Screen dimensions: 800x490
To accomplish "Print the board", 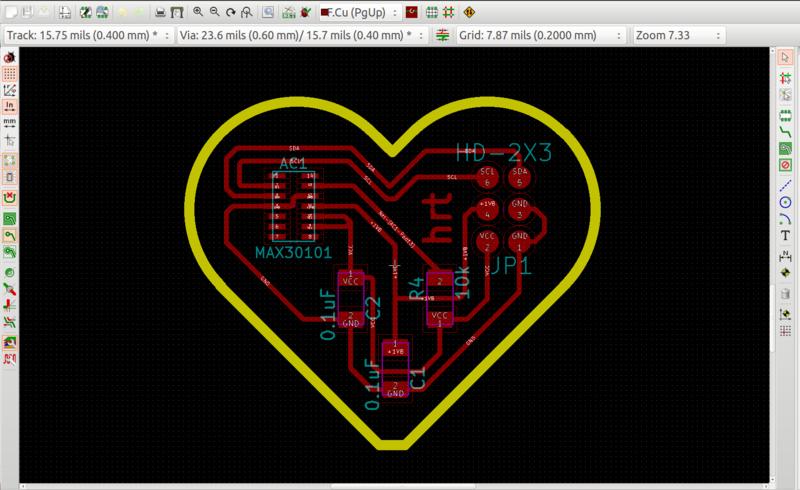I will click(160, 12).
